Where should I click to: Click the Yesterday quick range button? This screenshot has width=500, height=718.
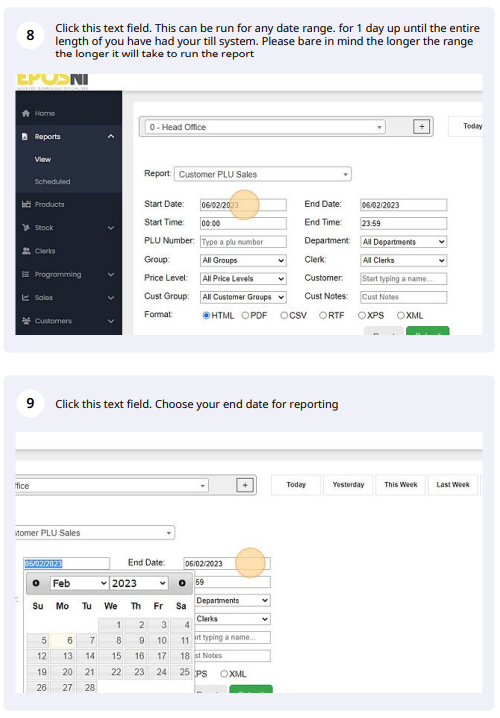348,485
